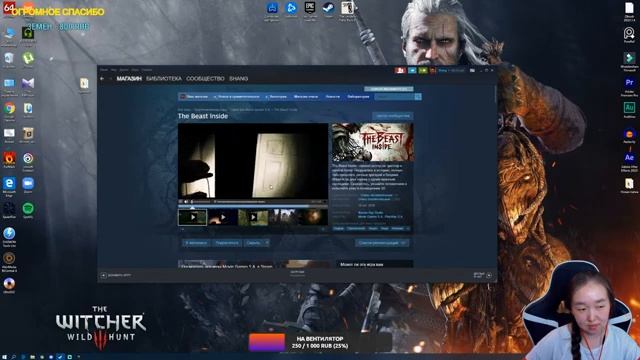Image resolution: width=640 pixels, height=360 pixels.
Task: Open the Community Hub button
Action: point(393,116)
